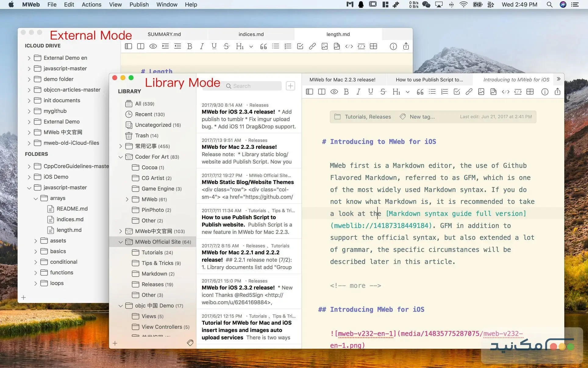Click task list checkbox icon in Library toolbar
Viewport: 588px width, 368px height.
[457, 92]
